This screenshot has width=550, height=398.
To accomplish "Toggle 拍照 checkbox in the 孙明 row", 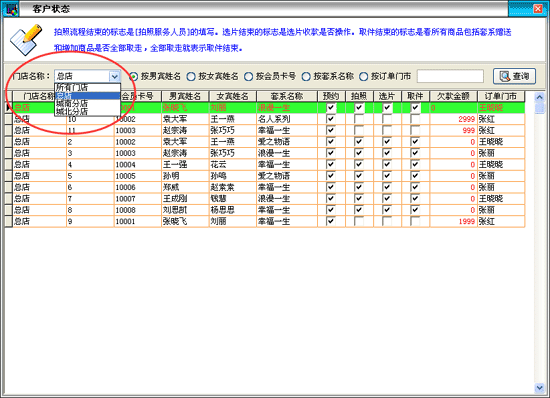I will click(358, 176).
